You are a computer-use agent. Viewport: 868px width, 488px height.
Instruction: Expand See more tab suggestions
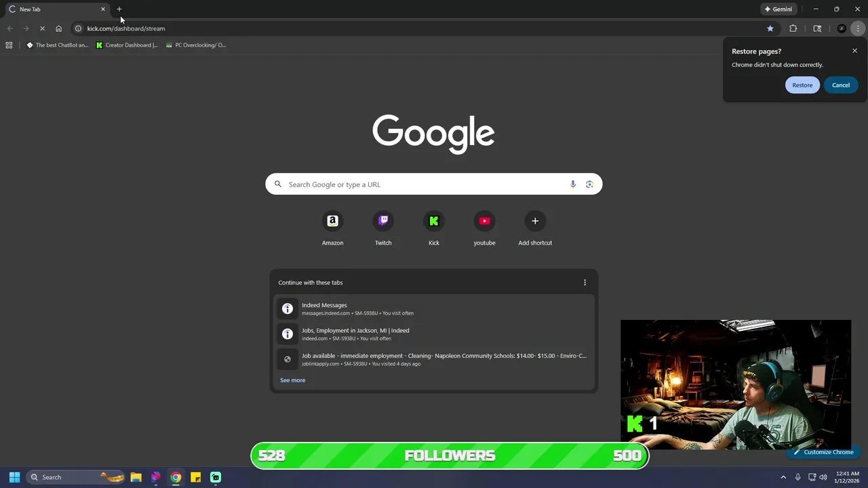(x=292, y=380)
